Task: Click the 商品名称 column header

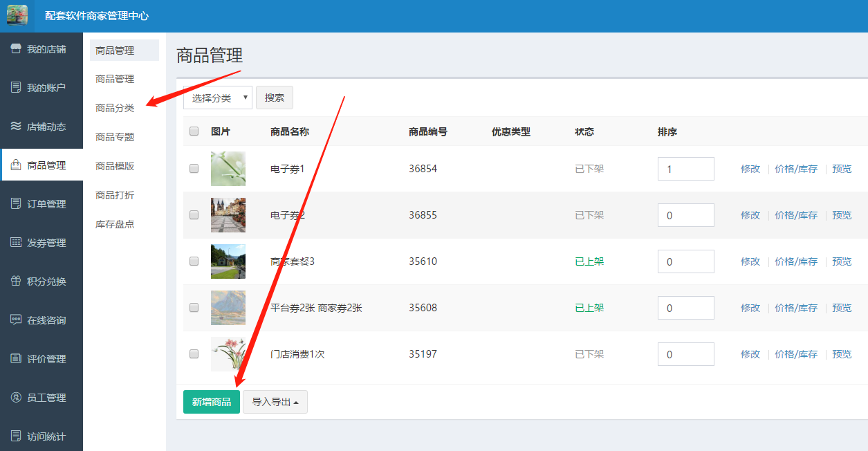Action: point(290,131)
